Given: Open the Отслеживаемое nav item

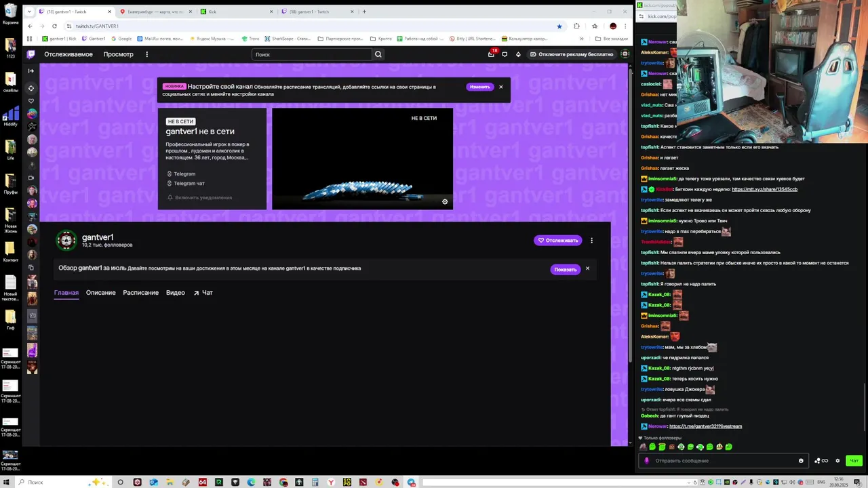Looking at the screenshot, I should pos(68,54).
